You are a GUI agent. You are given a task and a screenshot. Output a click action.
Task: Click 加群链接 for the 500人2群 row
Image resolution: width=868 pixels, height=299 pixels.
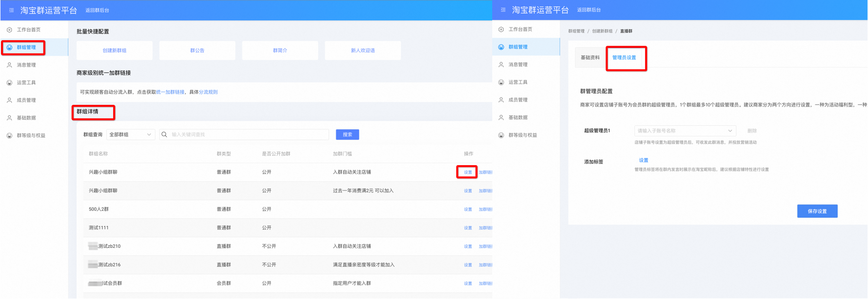[x=486, y=210]
